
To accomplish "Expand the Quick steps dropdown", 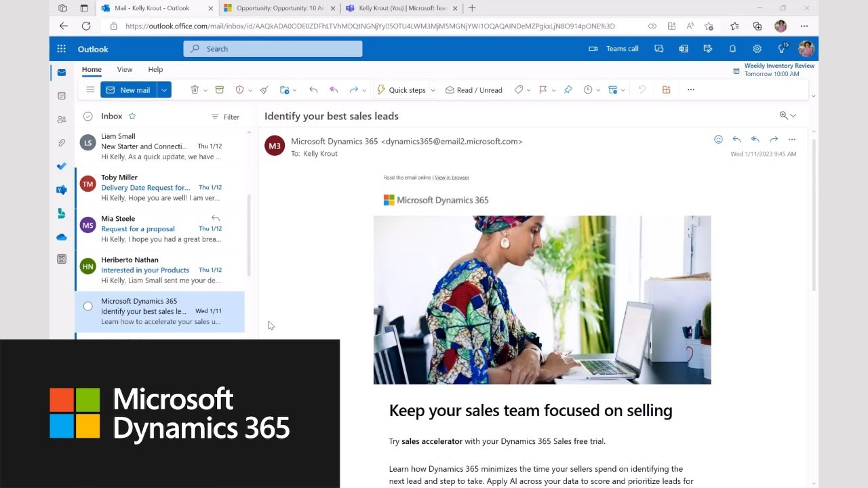I will pyautogui.click(x=433, y=90).
